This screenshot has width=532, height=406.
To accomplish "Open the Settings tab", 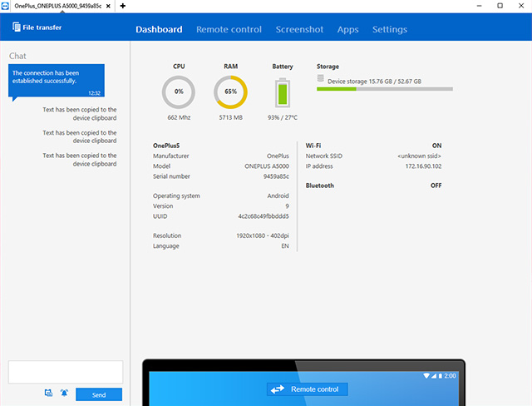I will pyautogui.click(x=390, y=29).
